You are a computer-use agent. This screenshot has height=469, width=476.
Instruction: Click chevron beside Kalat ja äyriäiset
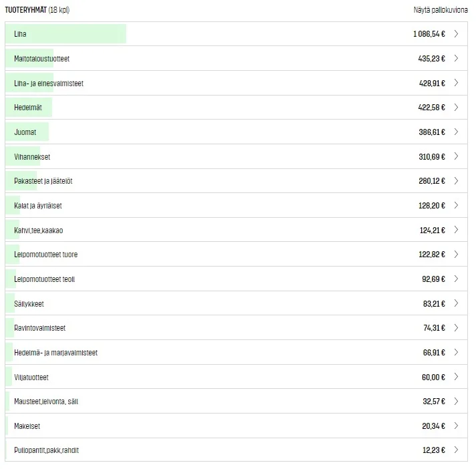click(456, 206)
